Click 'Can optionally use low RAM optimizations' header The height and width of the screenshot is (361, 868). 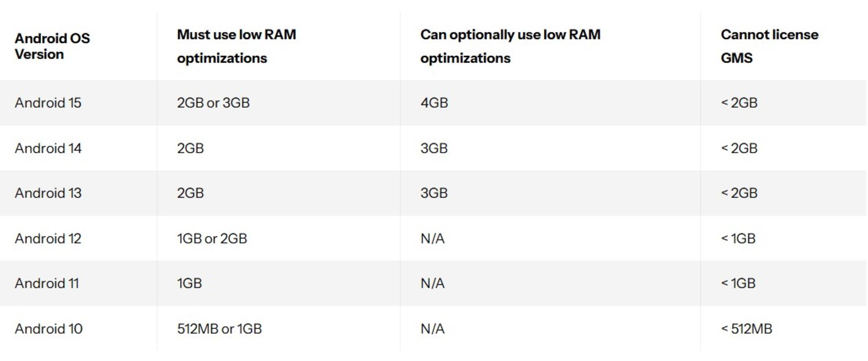click(510, 46)
